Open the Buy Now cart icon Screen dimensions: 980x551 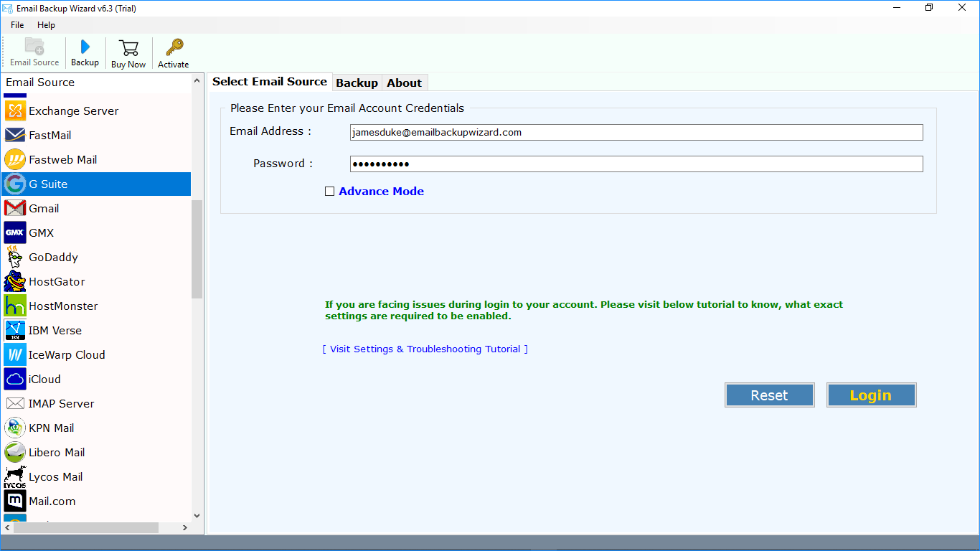[128, 48]
